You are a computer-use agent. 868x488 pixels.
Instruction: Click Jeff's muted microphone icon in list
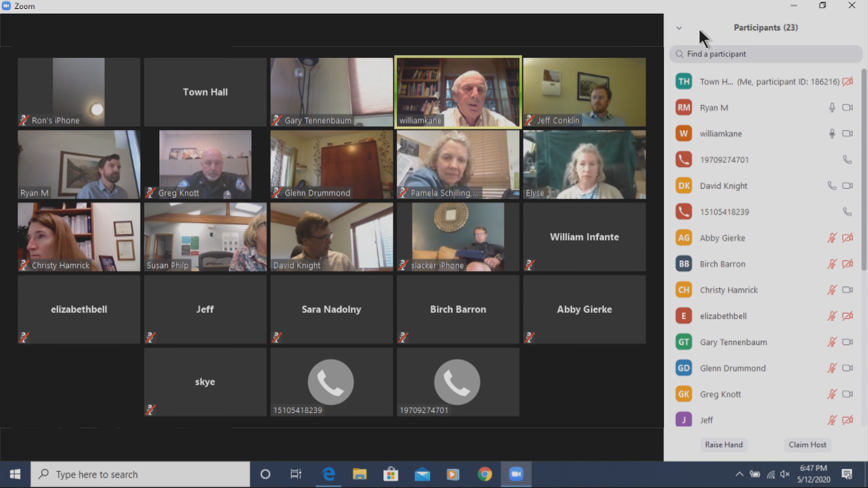832,420
